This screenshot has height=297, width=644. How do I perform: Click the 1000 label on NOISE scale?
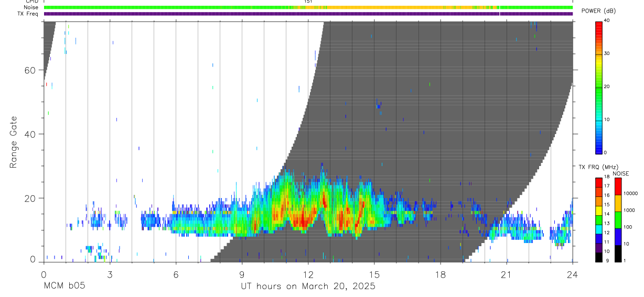(x=629, y=210)
